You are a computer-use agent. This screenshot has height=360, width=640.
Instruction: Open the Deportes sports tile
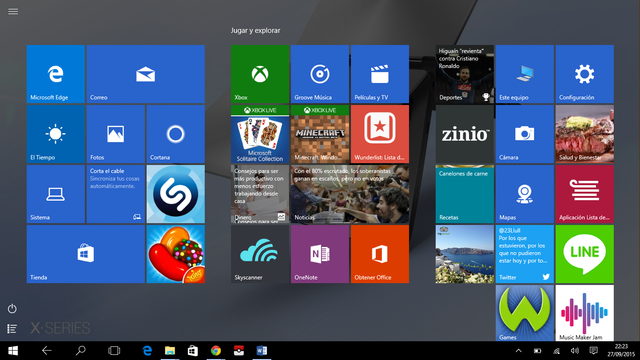coord(464,74)
